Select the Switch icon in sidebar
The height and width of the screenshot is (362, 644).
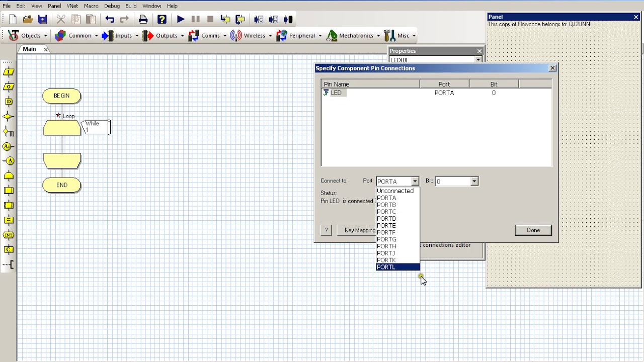click(9, 132)
